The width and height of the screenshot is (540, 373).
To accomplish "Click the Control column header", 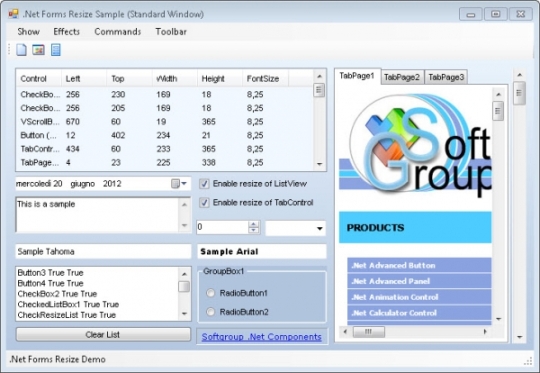I will click(39, 79).
